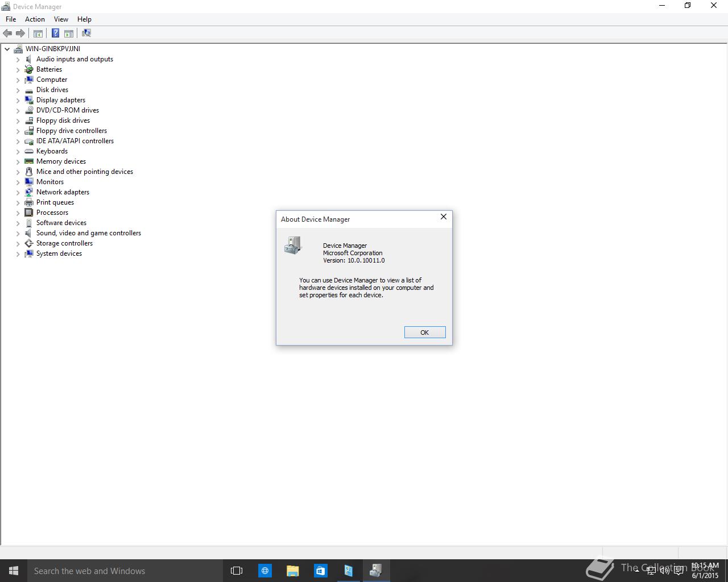This screenshot has width=728, height=582.
Task: Open the Store app on the taskbar
Action: [320, 571]
